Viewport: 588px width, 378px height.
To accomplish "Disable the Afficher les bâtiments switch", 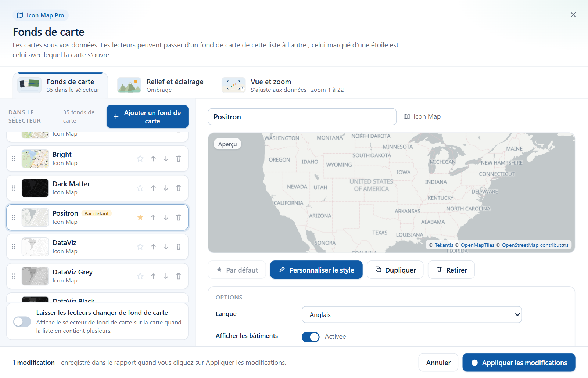I will [x=311, y=337].
